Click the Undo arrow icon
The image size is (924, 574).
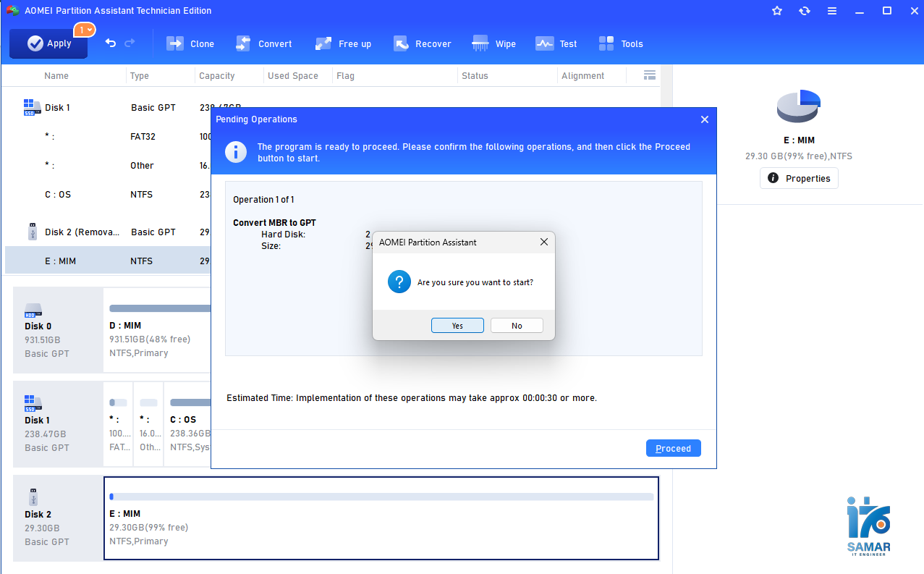111,43
